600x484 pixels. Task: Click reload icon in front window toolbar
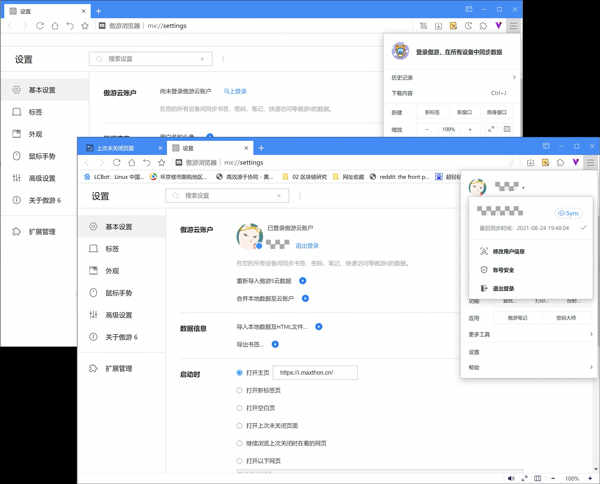(117, 163)
